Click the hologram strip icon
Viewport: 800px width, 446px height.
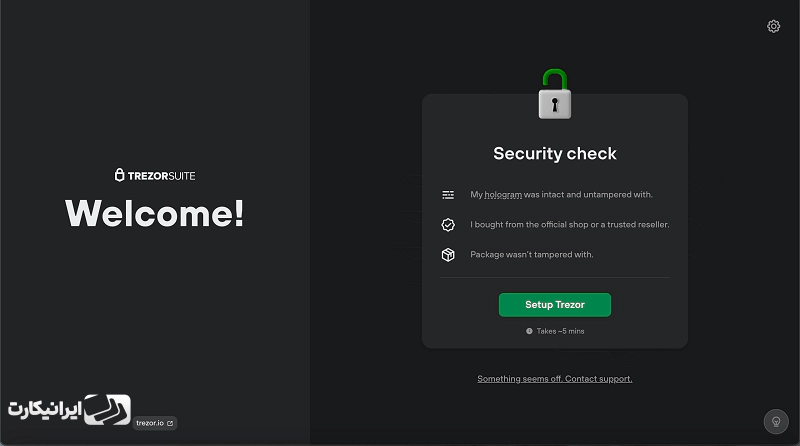coord(448,194)
